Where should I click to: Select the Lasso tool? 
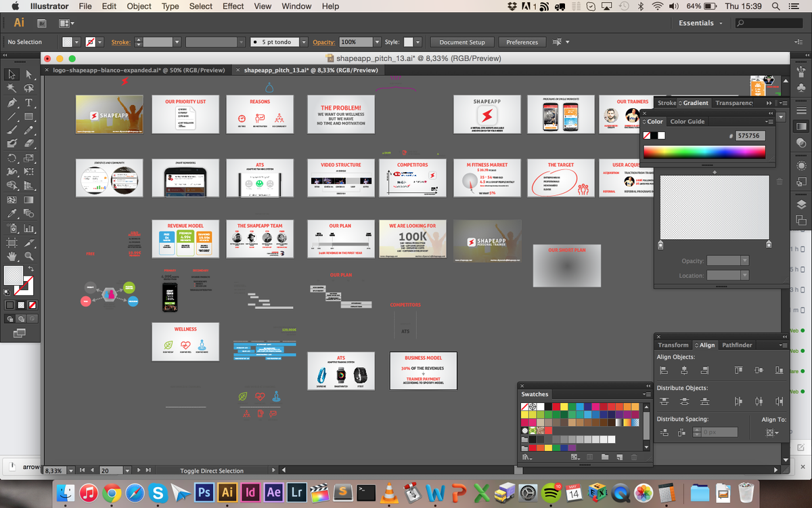(x=29, y=89)
